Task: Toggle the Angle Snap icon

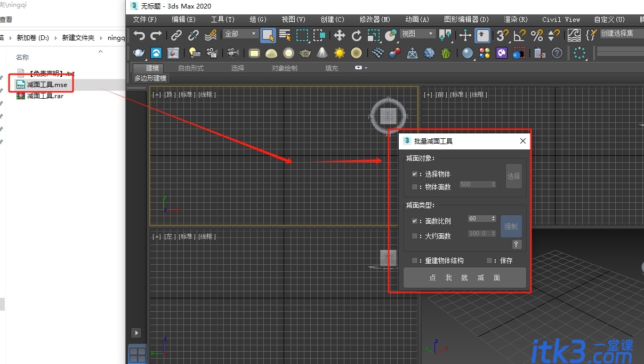Action: coord(520,36)
